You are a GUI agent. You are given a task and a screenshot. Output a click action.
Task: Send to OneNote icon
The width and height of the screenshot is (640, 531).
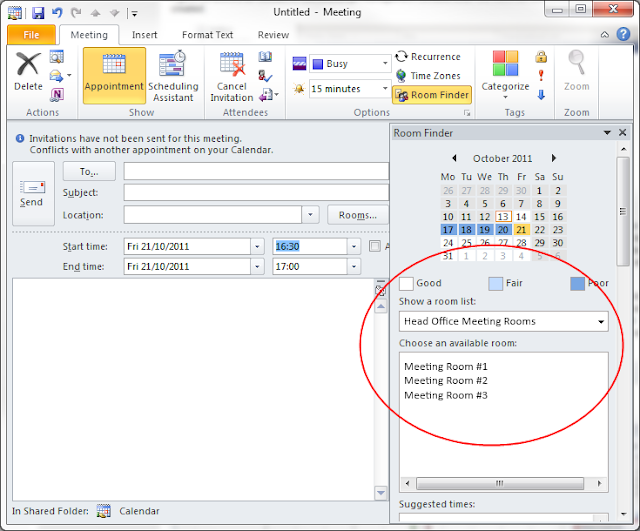[x=57, y=95]
